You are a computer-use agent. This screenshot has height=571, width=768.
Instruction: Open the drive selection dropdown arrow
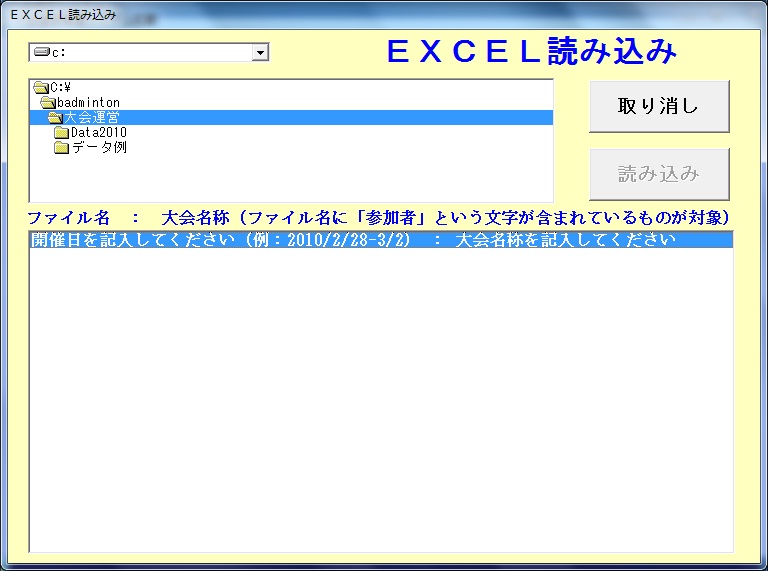tap(260, 52)
